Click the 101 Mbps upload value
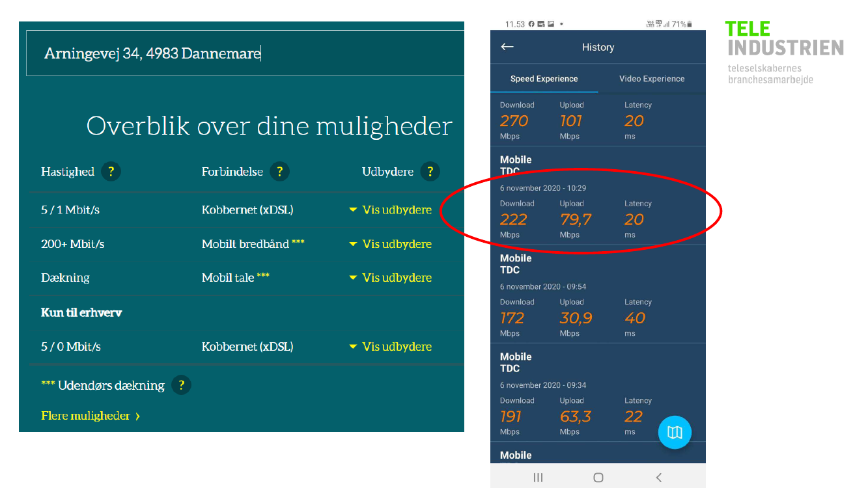The image size is (868, 488). click(571, 121)
